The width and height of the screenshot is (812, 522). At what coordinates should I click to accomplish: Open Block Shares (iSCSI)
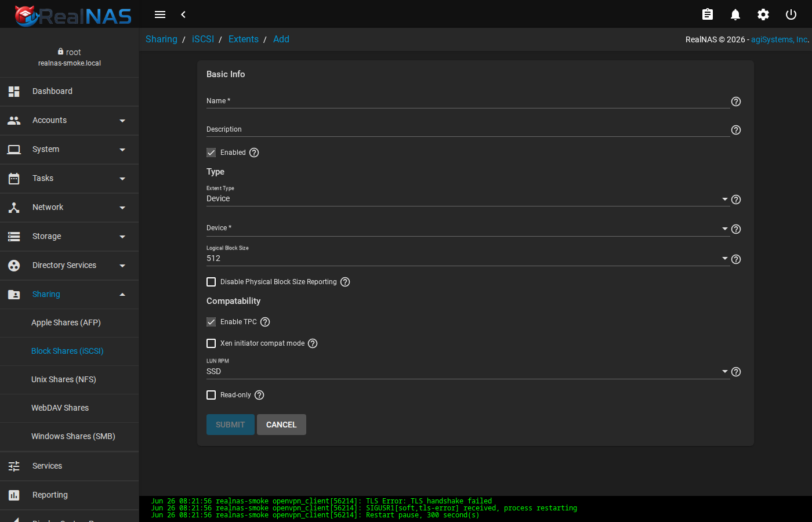[70, 351]
